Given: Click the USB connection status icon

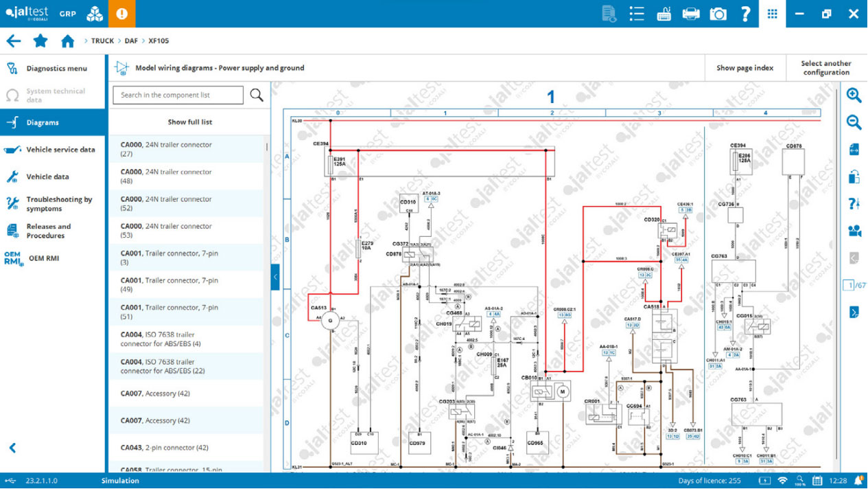Looking at the screenshot, I should click(10, 481).
